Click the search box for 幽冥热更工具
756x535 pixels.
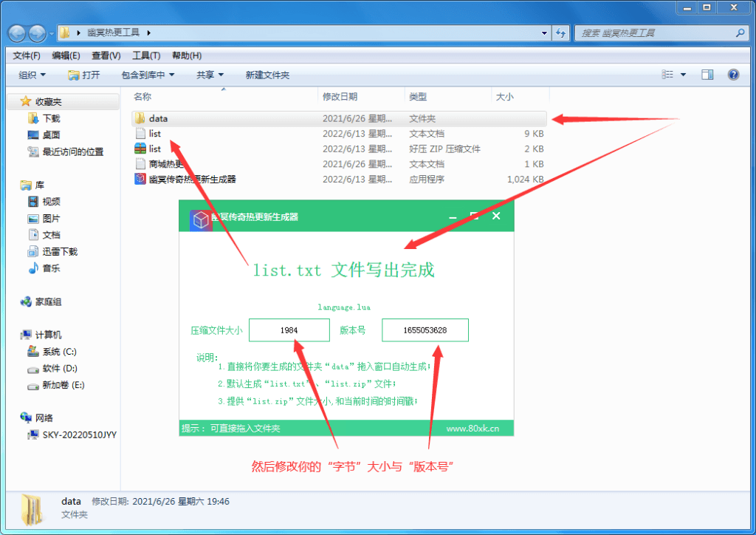[x=661, y=33]
